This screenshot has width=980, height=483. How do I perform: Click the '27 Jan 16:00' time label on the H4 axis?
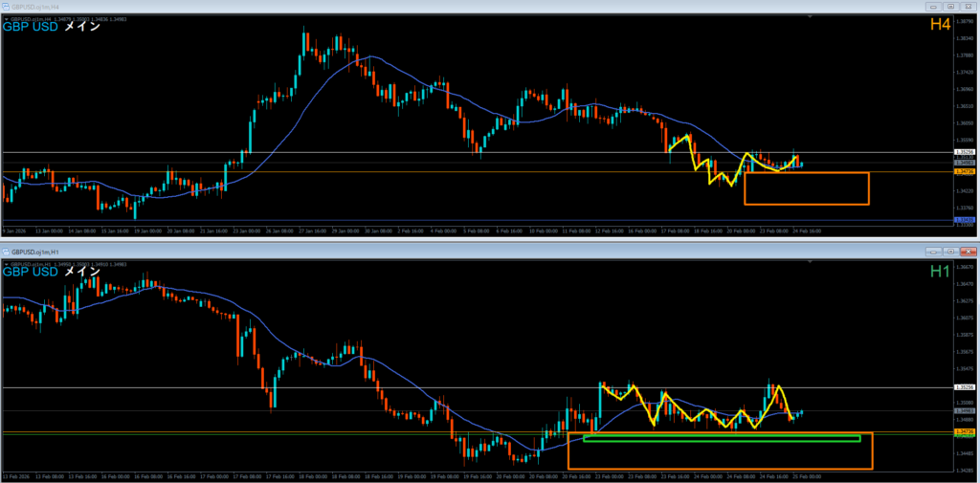(x=313, y=231)
